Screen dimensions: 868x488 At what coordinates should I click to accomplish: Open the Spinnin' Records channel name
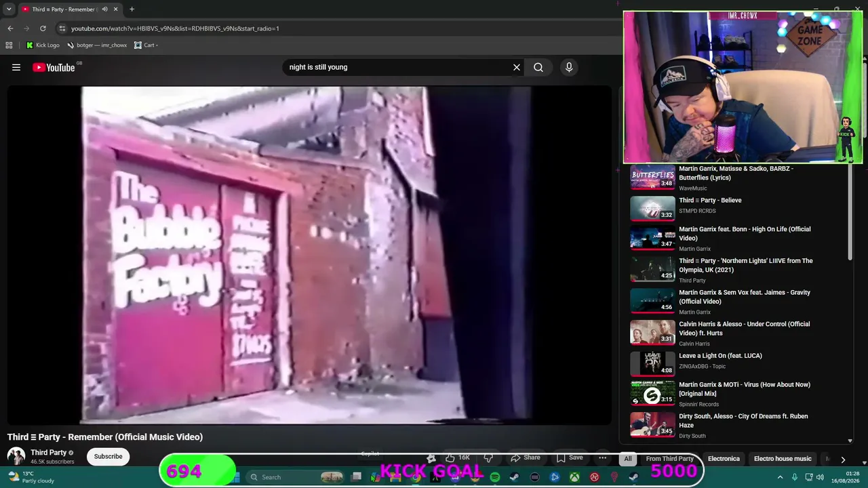click(698, 405)
